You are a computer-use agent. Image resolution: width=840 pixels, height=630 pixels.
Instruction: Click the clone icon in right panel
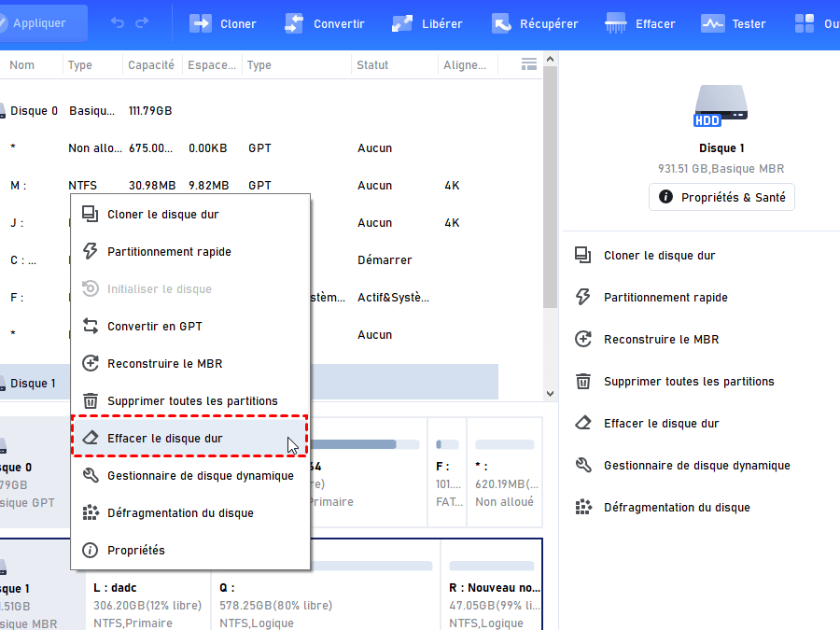582,255
